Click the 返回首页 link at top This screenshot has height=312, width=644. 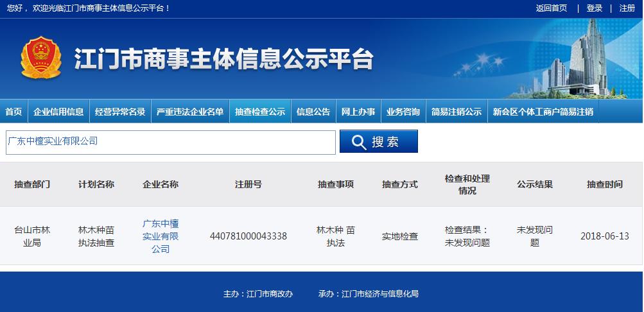(552, 8)
